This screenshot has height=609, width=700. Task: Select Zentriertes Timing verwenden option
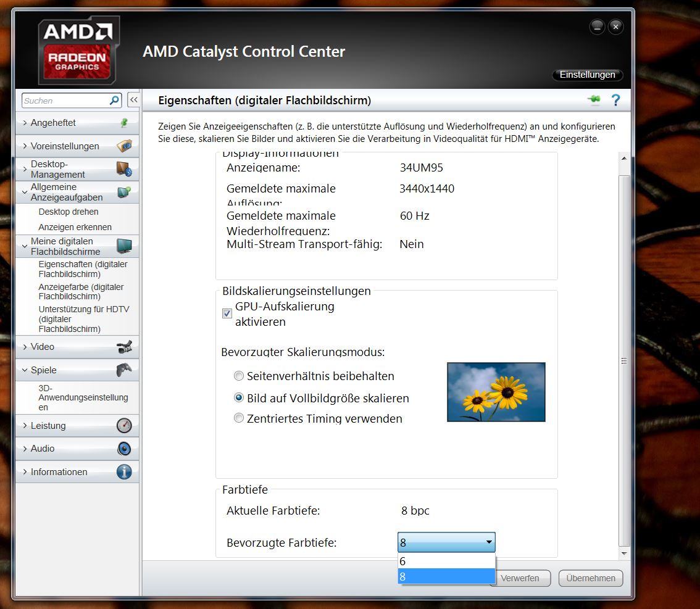coord(239,418)
